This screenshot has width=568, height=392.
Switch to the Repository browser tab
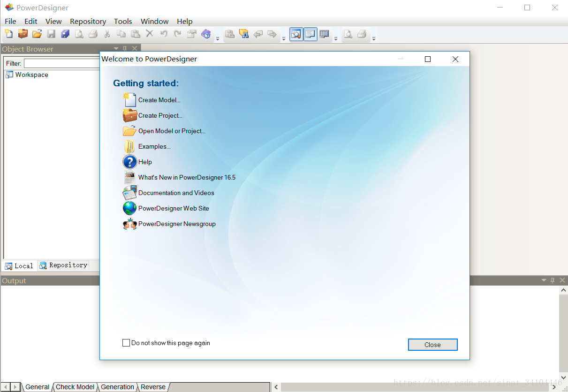click(x=63, y=265)
